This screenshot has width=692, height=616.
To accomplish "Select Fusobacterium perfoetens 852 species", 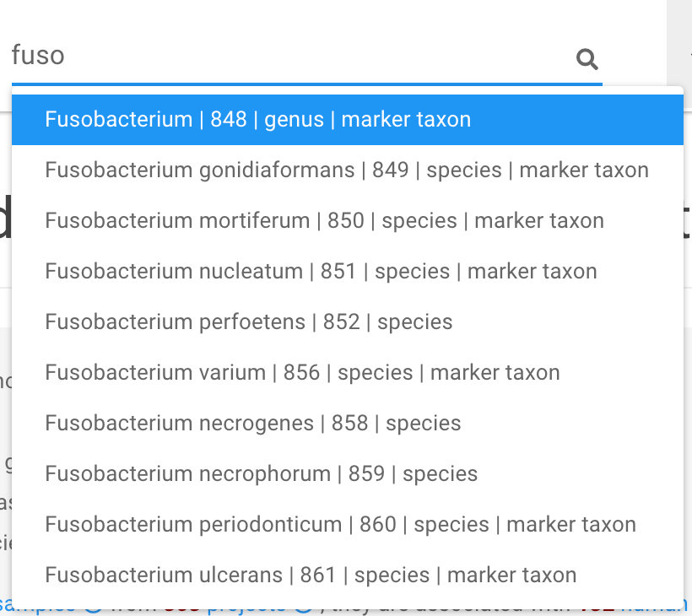I will (348, 322).
